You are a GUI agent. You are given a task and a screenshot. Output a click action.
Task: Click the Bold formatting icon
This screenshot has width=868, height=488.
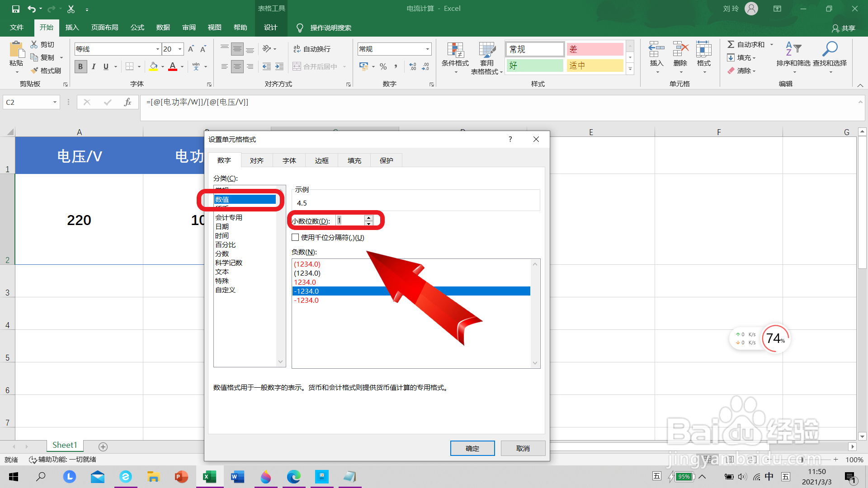(x=80, y=66)
